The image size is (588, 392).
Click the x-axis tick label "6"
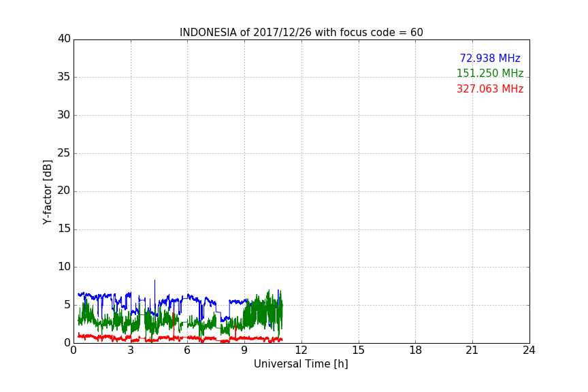(188, 350)
